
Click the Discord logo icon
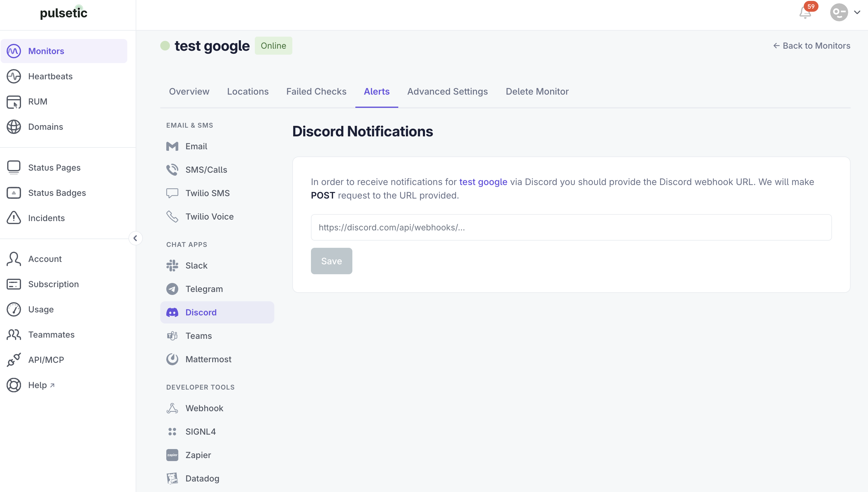[x=172, y=313]
